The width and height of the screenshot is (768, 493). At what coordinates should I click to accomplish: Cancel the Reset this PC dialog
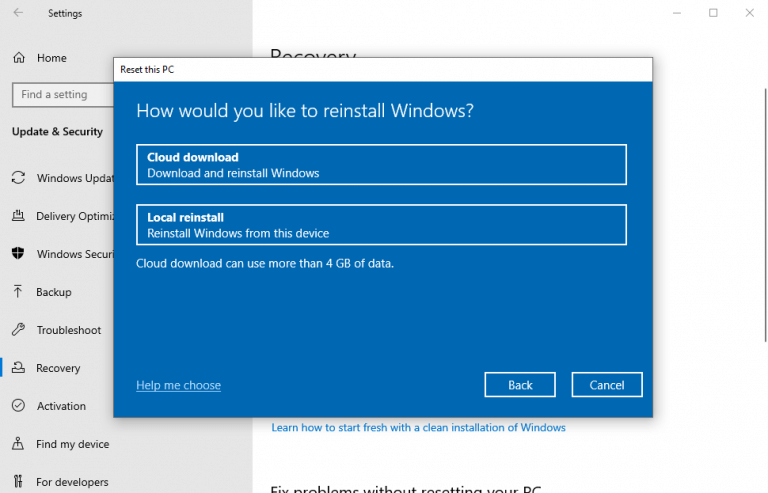607,385
